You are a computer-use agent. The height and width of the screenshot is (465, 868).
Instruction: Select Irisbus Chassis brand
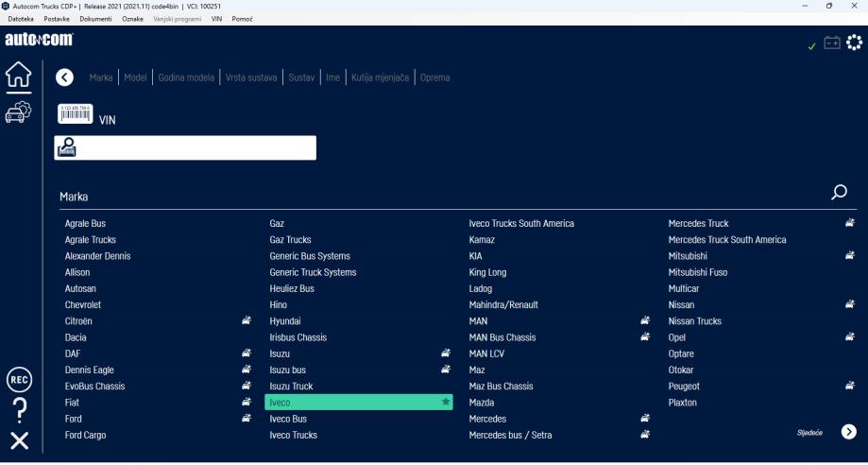[298, 337]
